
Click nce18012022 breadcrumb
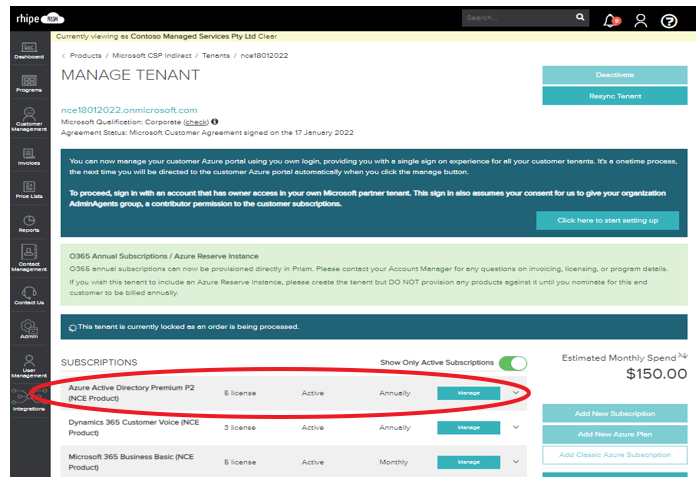click(x=264, y=56)
